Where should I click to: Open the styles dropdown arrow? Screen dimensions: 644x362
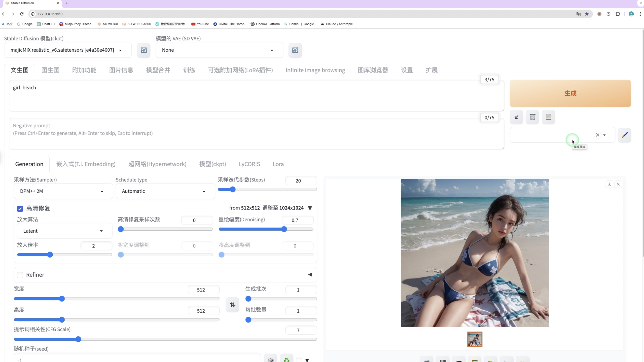click(x=604, y=135)
